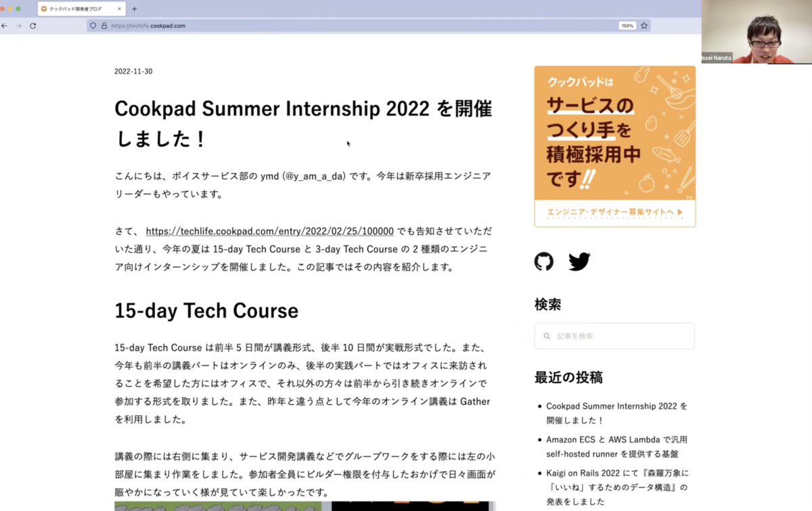The image size is (812, 511).
Task: Click the 検索 sidebar heading
Action: pos(547,305)
